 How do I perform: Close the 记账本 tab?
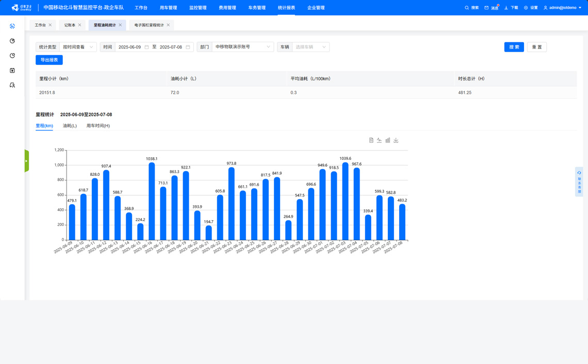pyautogui.click(x=79, y=25)
